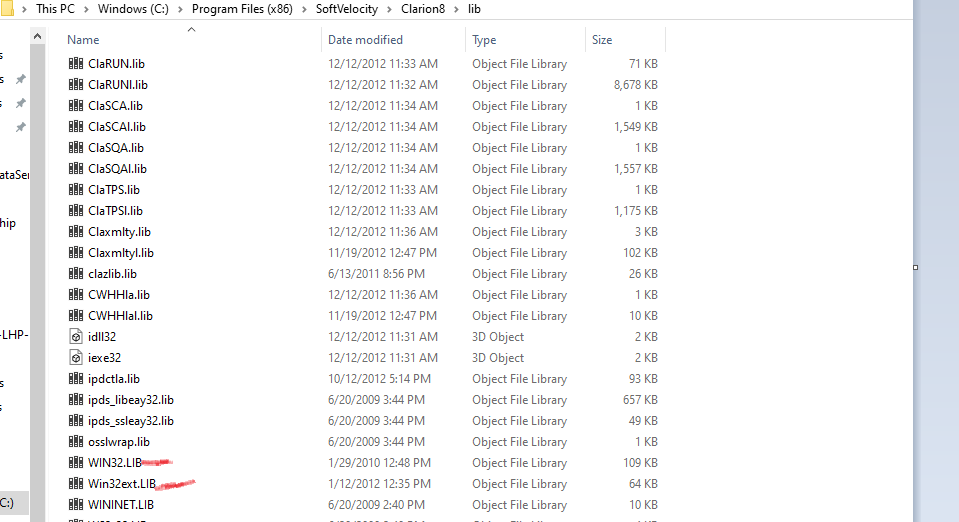Select the Win32ext.LIB file name

coord(122,484)
